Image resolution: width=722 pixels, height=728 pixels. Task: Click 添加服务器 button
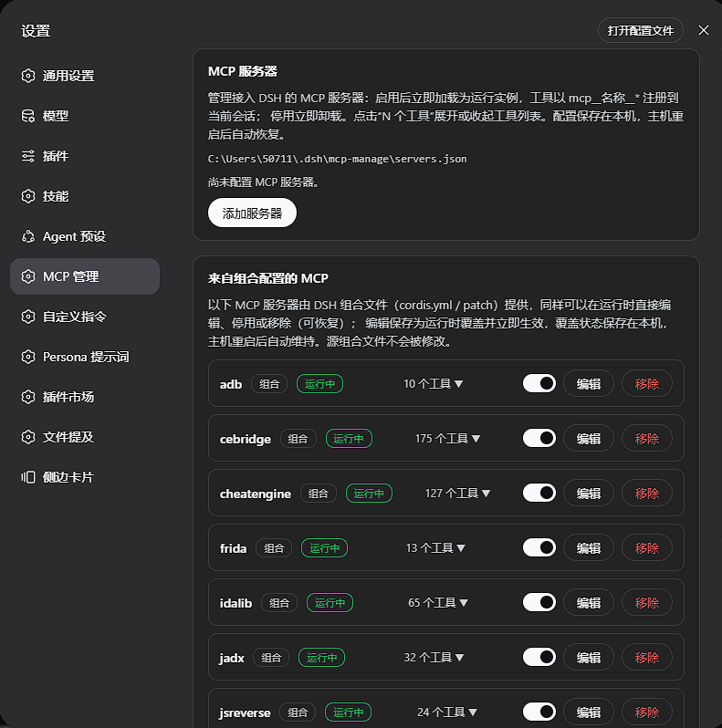(x=252, y=213)
